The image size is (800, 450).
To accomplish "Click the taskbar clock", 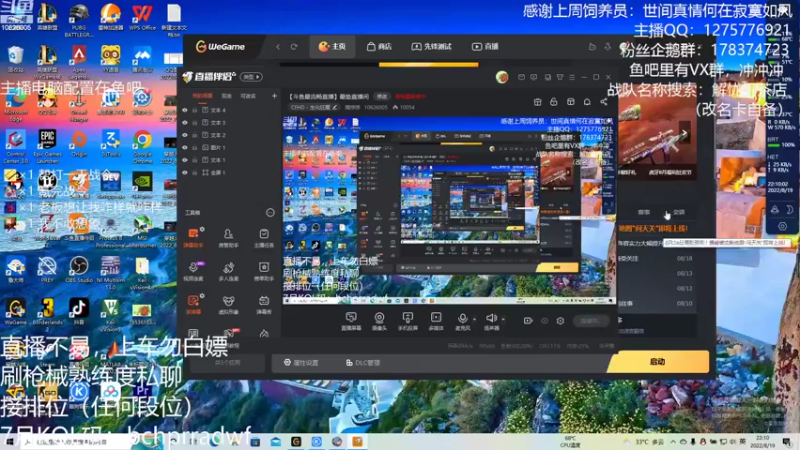I will [x=762, y=442].
